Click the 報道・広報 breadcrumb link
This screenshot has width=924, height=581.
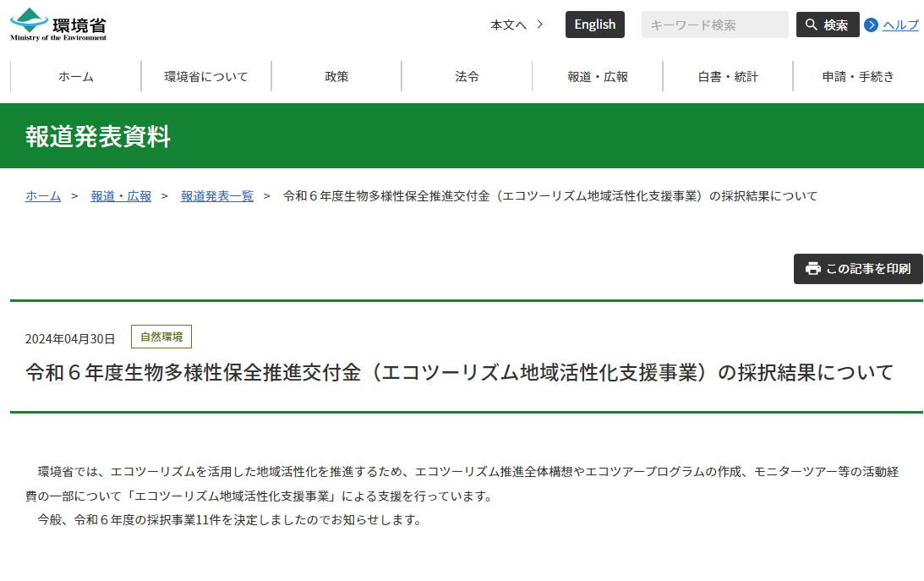click(120, 195)
